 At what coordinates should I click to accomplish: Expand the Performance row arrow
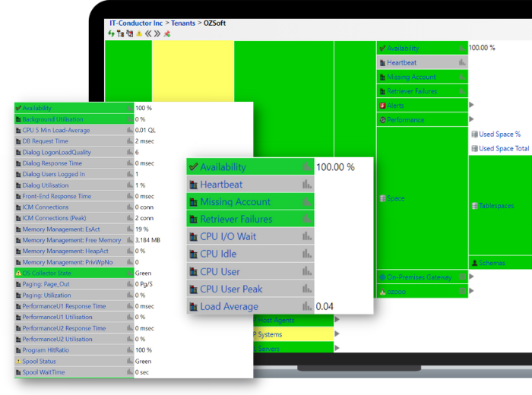tap(471, 119)
